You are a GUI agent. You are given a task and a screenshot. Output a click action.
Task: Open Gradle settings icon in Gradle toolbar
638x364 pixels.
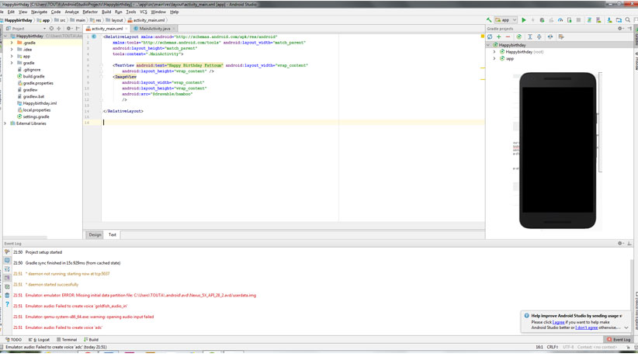coord(561,37)
